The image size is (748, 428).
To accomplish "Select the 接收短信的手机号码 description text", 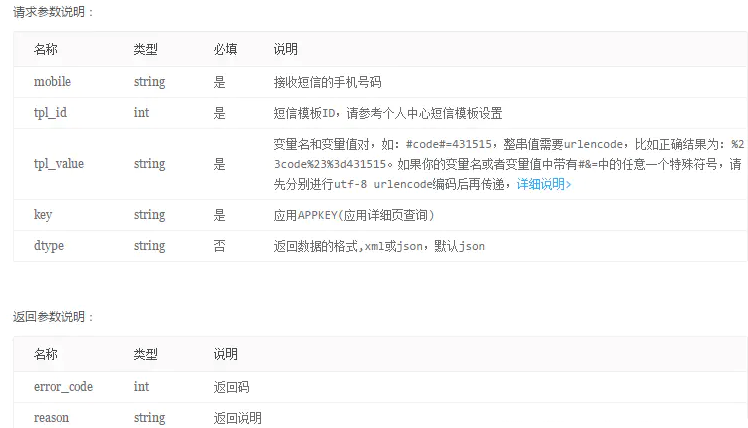I will click(327, 82).
